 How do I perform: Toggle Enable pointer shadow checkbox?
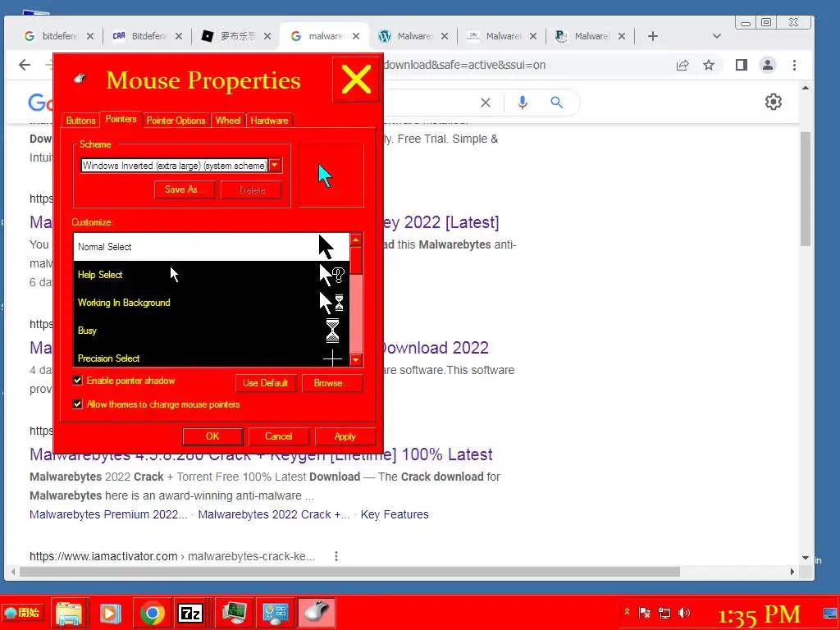coord(78,381)
